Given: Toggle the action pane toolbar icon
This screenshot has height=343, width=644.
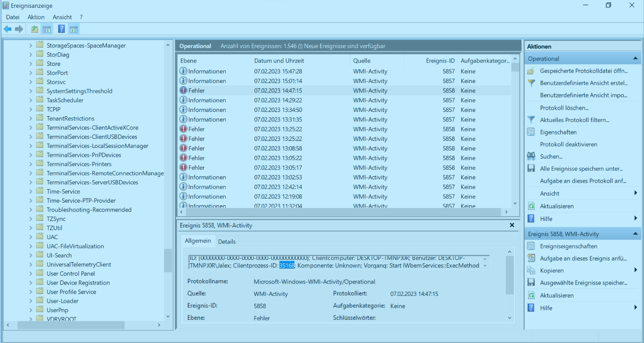Looking at the screenshot, I should (x=74, y=29).
